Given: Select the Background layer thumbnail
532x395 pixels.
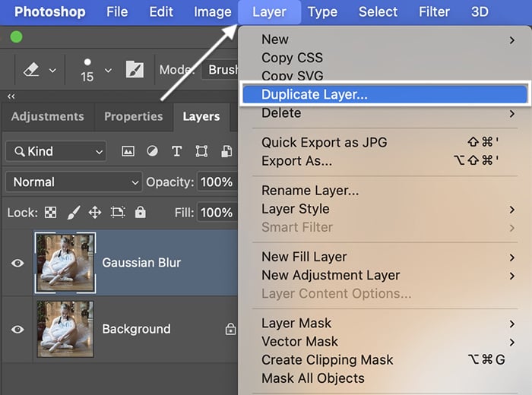Looking at the screenshot, I should 65,329.
